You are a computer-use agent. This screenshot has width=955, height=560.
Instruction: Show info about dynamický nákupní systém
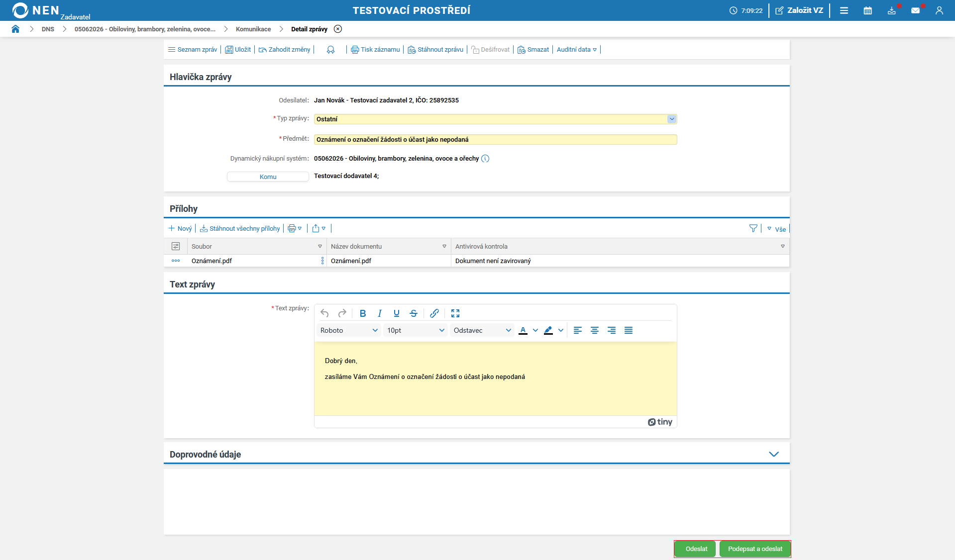click(x=485, y=159)
